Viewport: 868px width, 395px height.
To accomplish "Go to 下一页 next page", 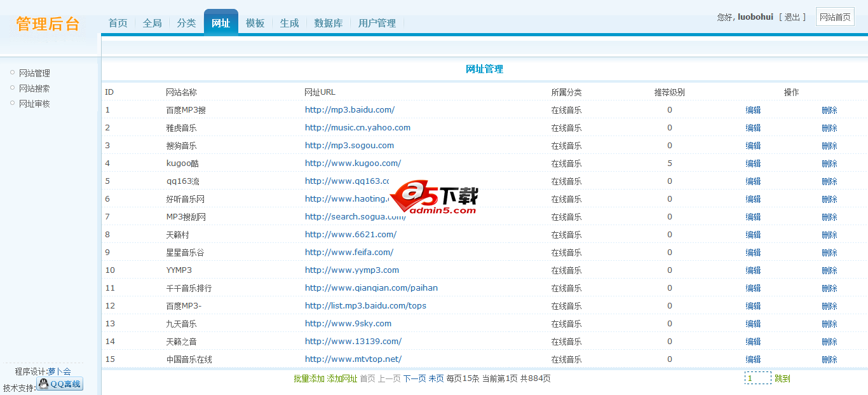I will [x=414, y=378].
